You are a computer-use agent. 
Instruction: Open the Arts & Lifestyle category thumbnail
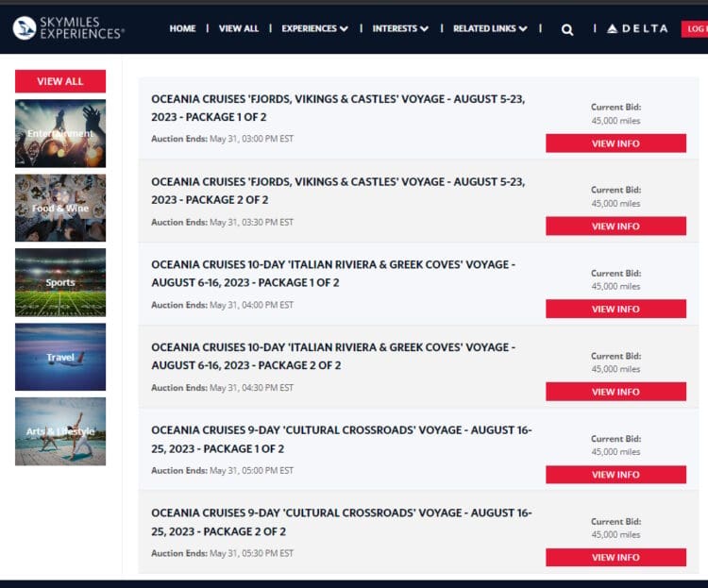(x=60, y=431)
